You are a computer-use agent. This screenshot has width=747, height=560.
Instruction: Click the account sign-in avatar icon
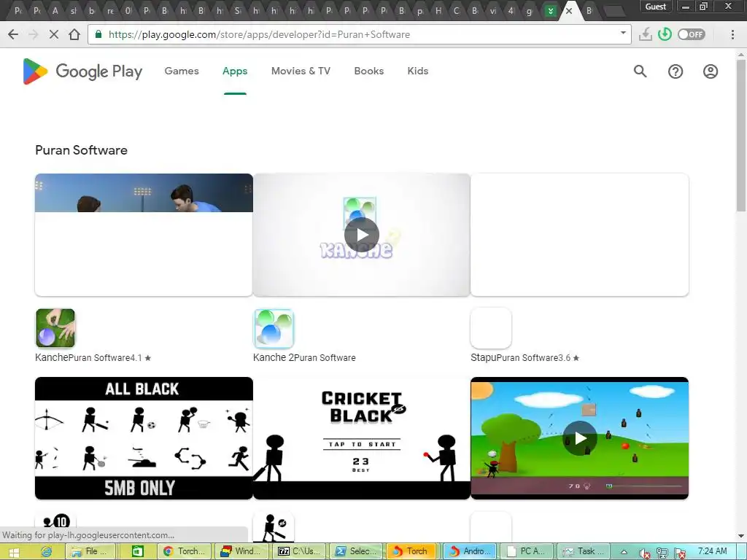point(711,71)
